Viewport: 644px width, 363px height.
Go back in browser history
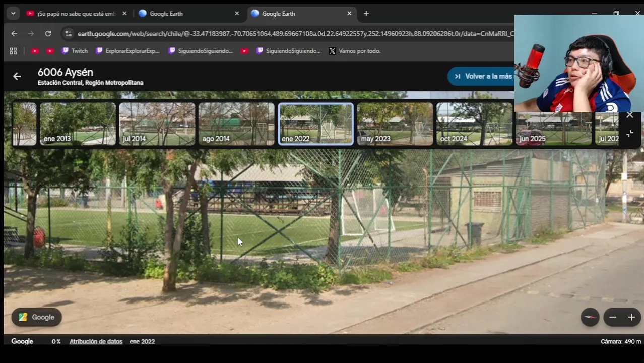[14, 34]
